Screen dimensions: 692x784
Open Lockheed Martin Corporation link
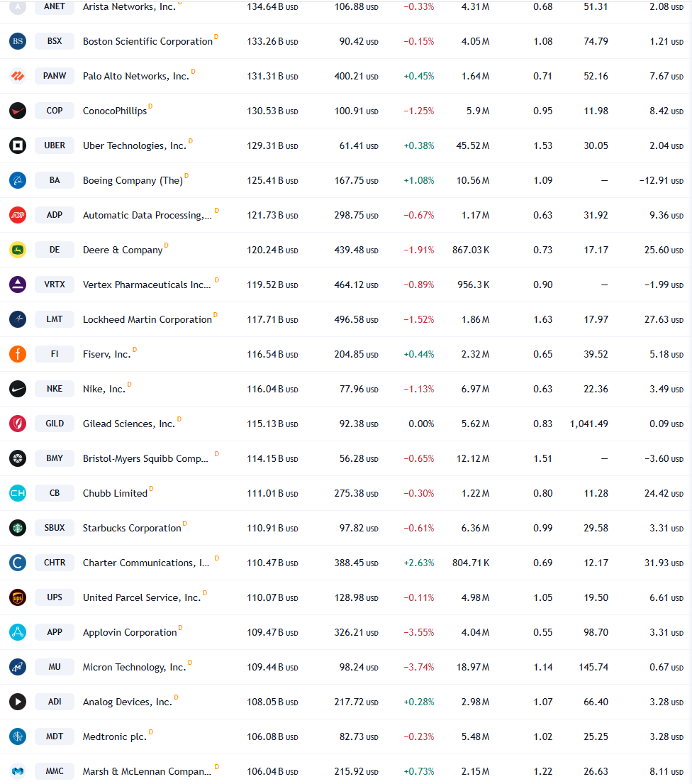[x=147, y=319]
